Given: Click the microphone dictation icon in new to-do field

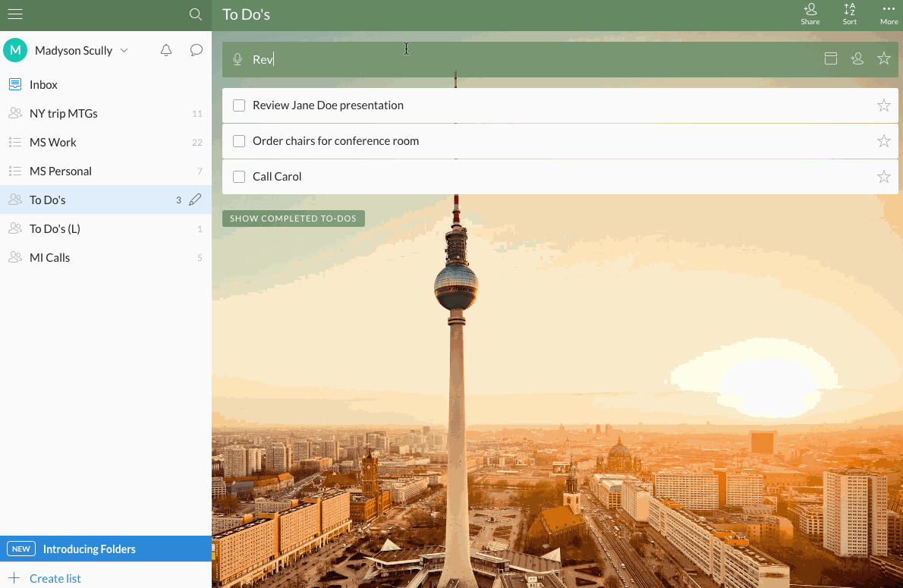Looking at the screenshot, I should click(x=238, y=58).
